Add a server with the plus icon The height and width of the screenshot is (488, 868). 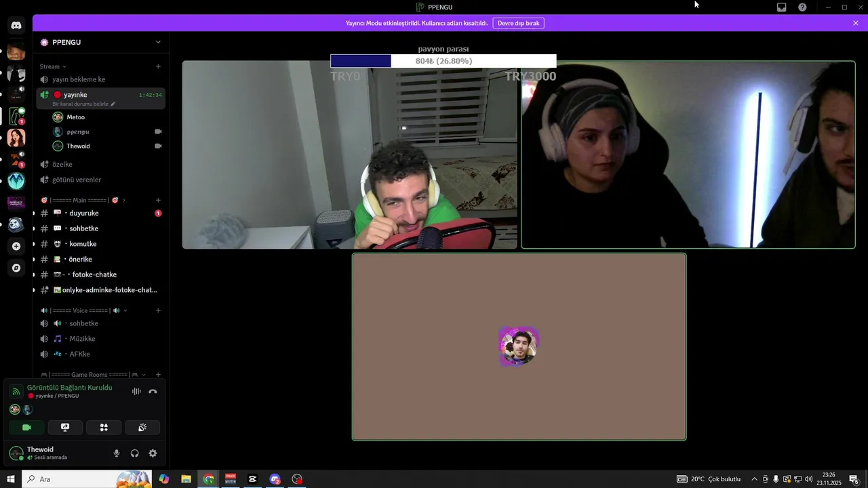(16, 246)
